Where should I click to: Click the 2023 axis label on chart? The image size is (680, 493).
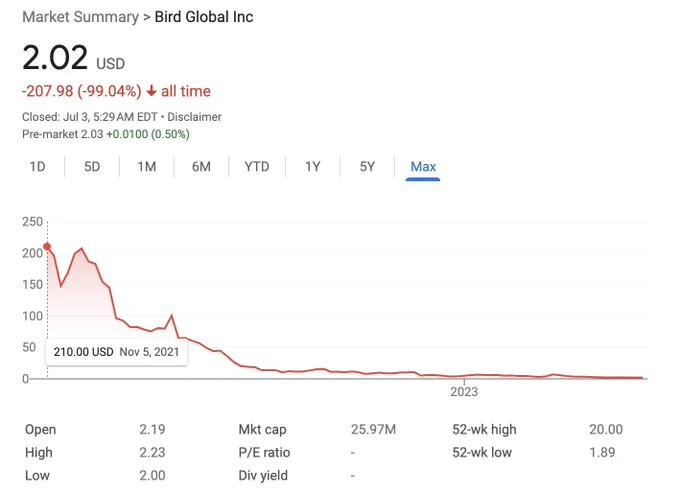tap(464, 392)
